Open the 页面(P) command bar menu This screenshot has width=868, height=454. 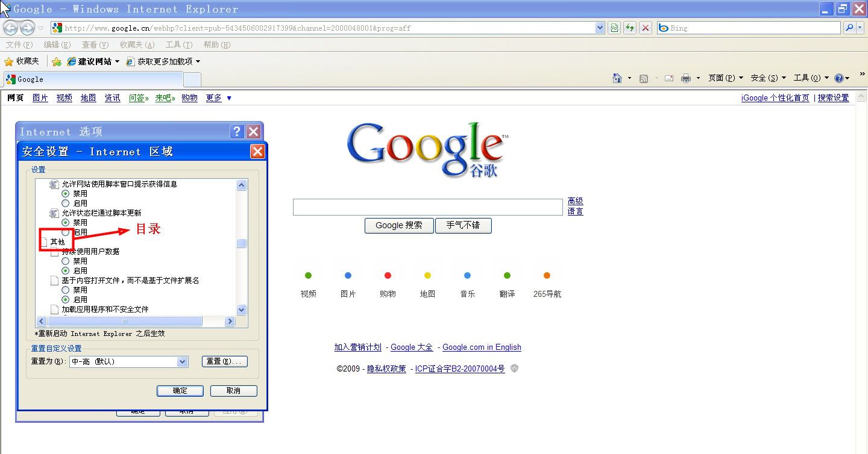click(726, 78)
